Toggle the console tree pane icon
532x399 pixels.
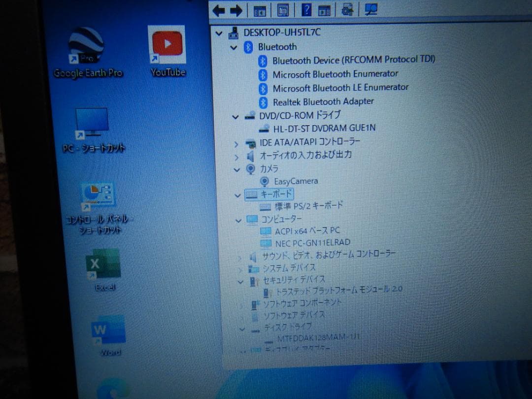pos(260,10)
